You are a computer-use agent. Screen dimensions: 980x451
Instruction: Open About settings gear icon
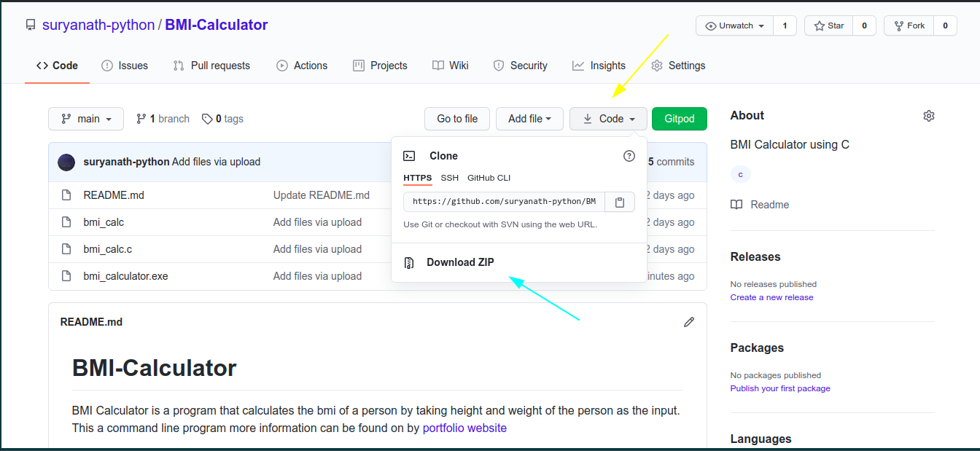tap(928, 116)
